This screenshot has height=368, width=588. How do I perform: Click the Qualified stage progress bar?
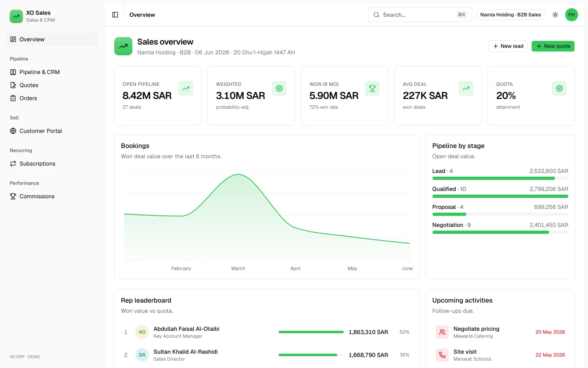click(500, 197)
